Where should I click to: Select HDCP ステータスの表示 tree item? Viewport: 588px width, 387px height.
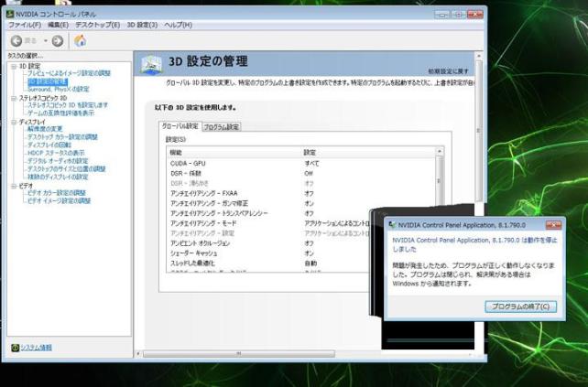tap(56, 153)
